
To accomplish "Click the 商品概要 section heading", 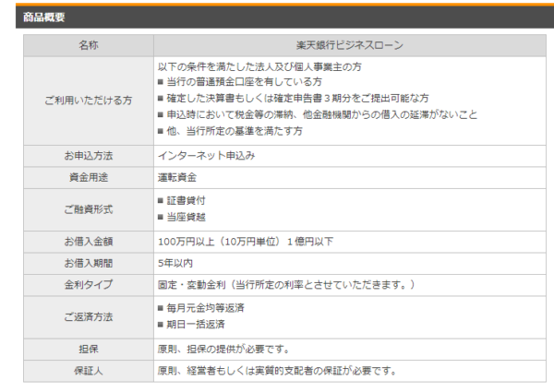I will pyautogui.click(x=43, y=17).
